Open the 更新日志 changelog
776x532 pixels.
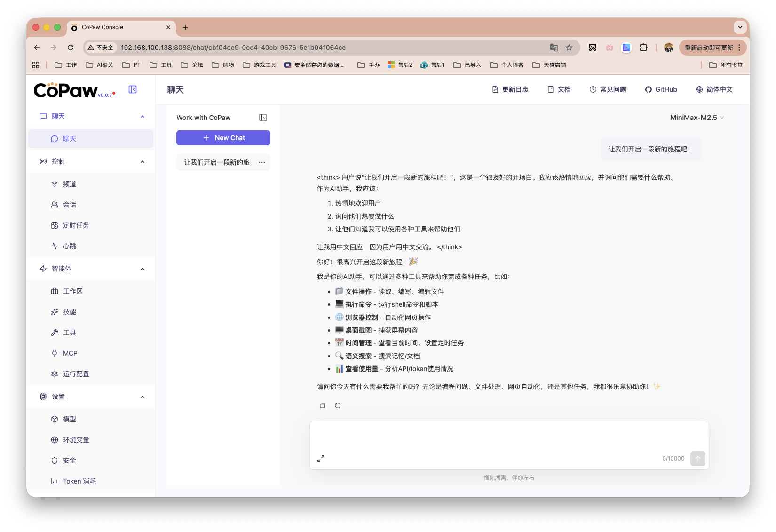(510, 89)
